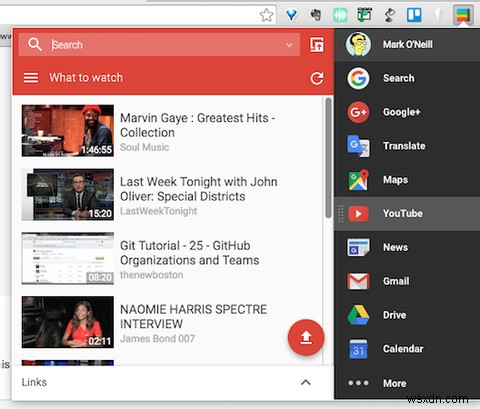Click the Gmail envelope icon

coord(358,281)
